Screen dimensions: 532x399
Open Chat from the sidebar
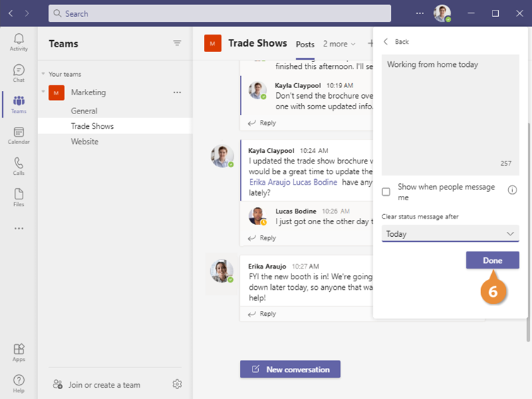pyautogui.click(x=18, y=73)
